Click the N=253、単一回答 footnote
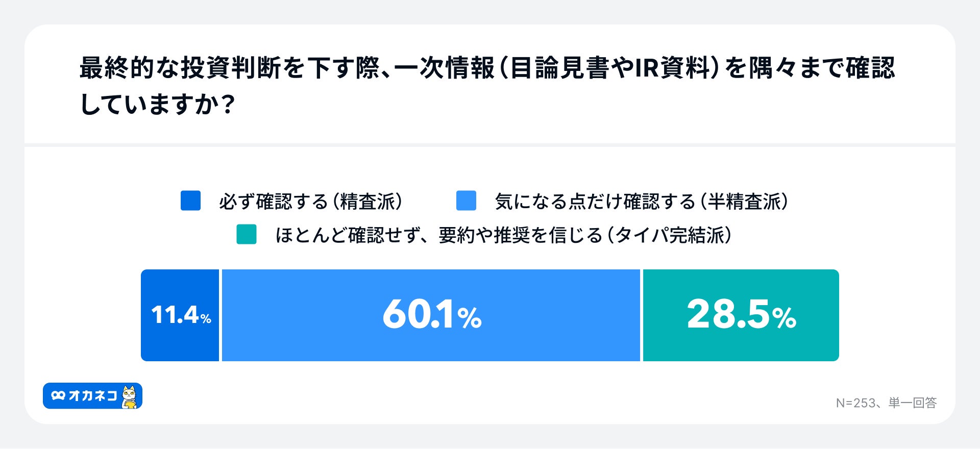This screenshot has width=980, height=449. (x=886, y=403)
